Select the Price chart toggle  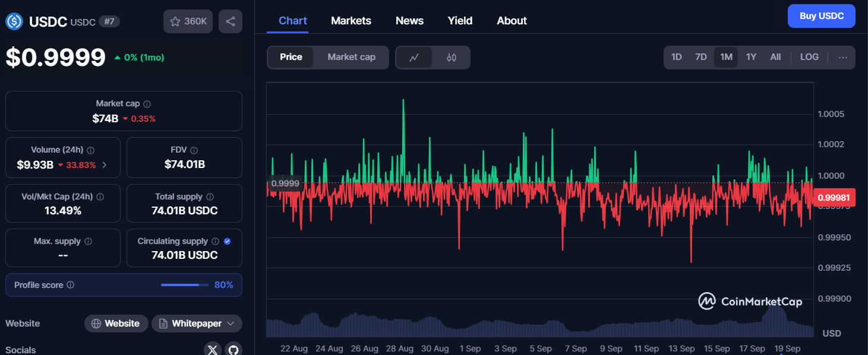click(291, 57)
